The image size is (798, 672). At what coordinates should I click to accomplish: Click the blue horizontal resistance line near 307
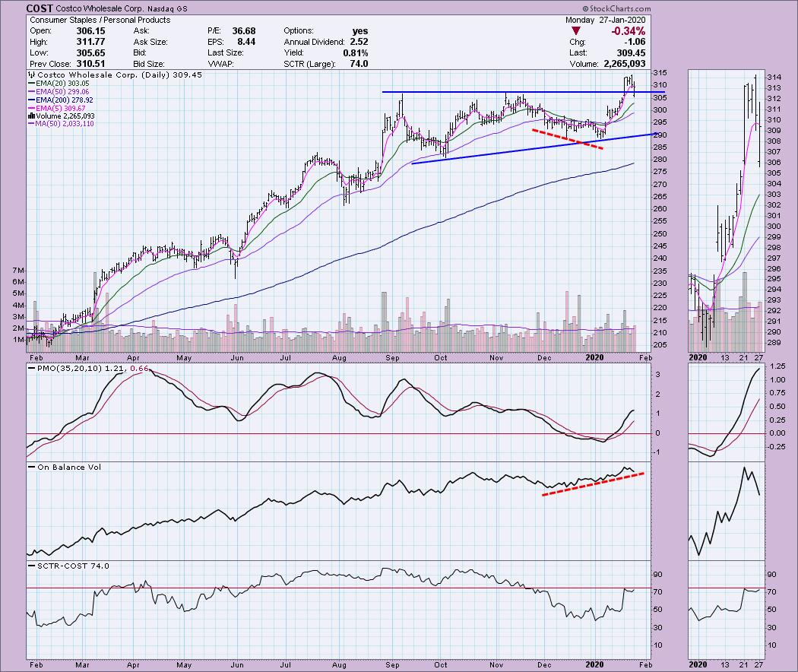[524, 92]
